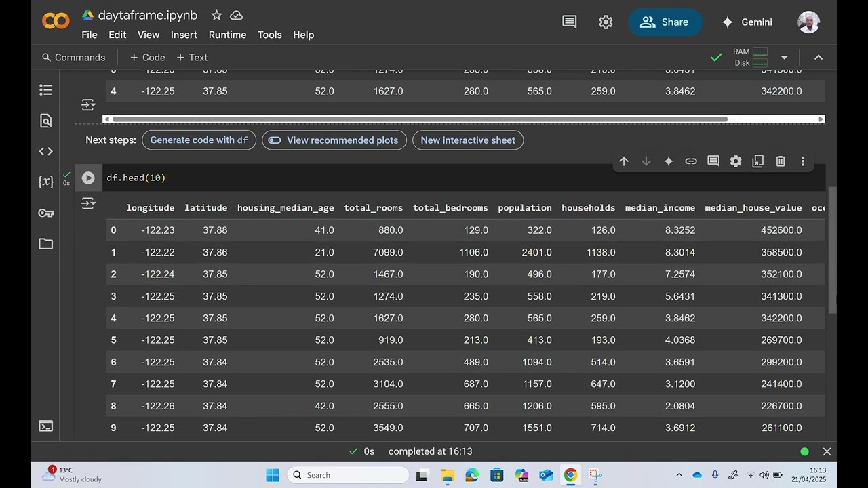Screen dimensions: 868x488
Task: Delete the cell with trash icon
Action: coord(781,161)
